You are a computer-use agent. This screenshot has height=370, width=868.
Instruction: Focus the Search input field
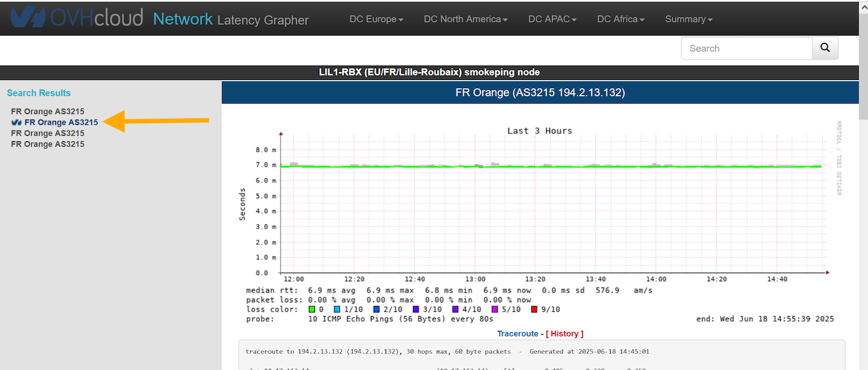tap(746, 48)
